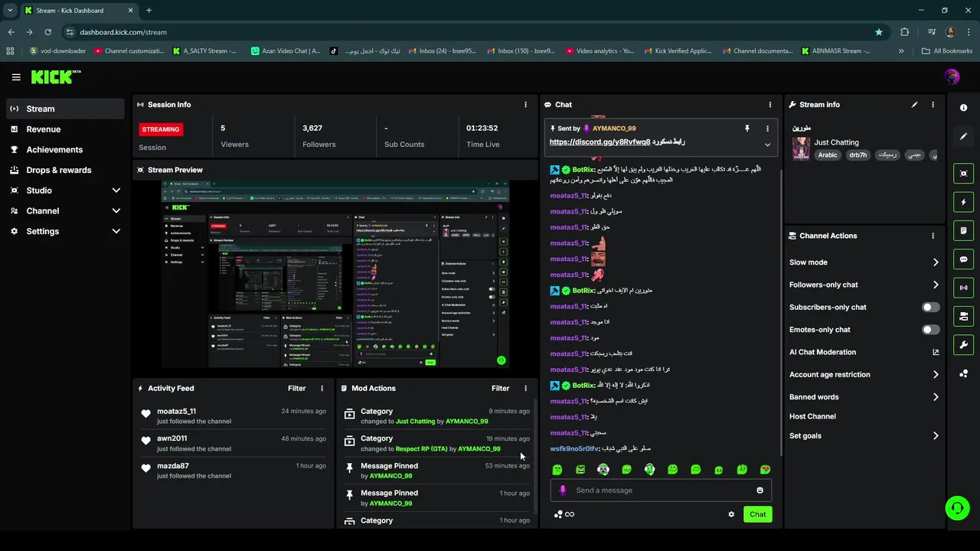Open All Bookmarks folder
The image size is (980, 551).
(947, 51)
